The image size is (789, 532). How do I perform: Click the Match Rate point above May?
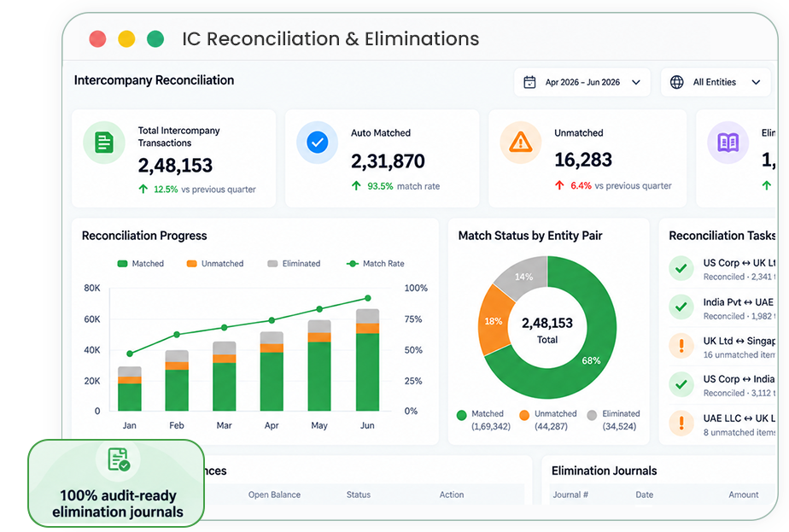319,309
